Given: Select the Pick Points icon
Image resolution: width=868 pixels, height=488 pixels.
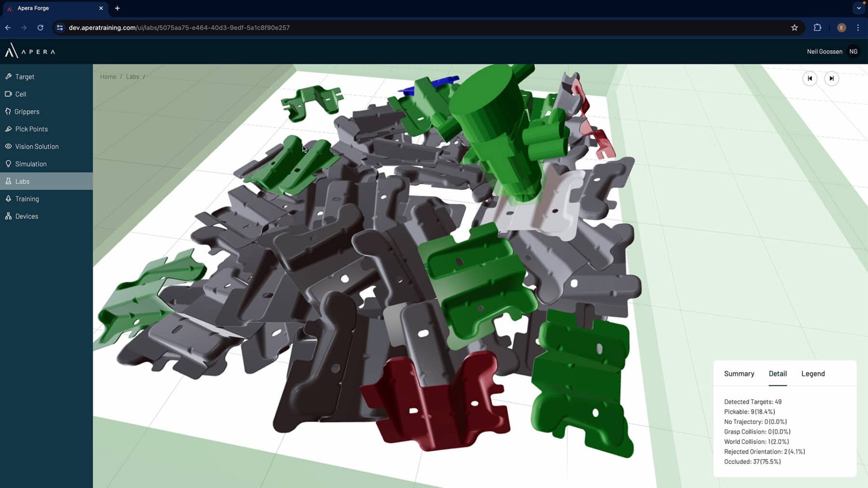Looking at the screenshot, I should coord(9,129).
